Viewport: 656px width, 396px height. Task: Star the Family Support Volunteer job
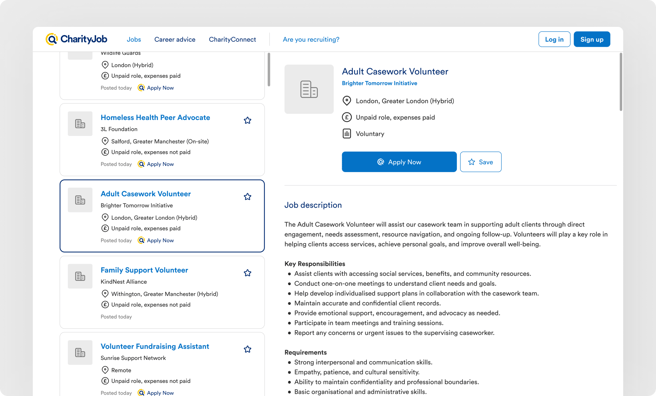[x=247, y=273]
